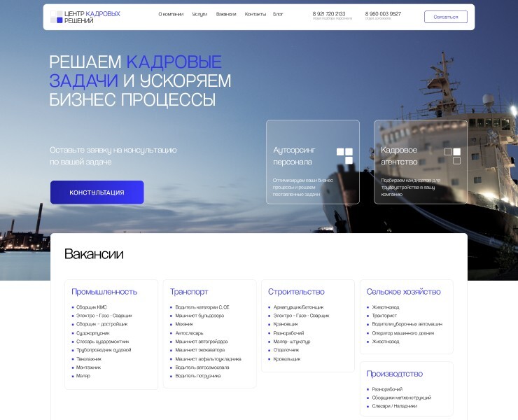Select the Крановщик vacancy under Строительство
Screen dimensions: 518x420
pos(286,324)
